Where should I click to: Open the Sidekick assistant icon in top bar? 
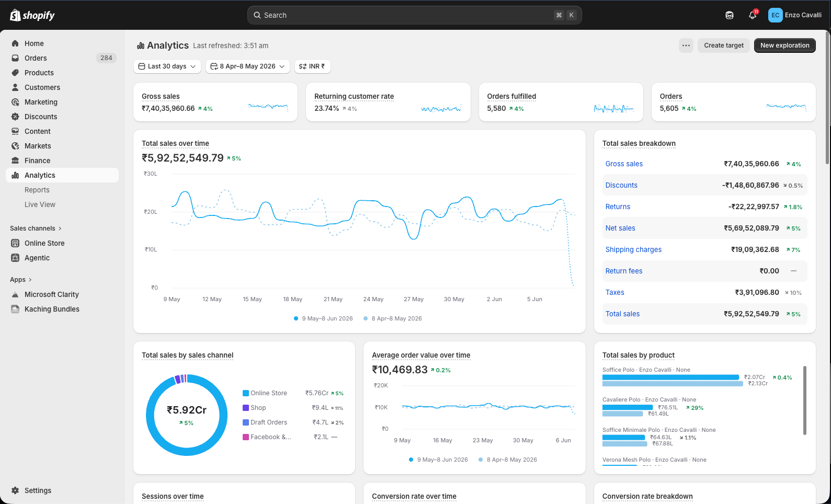tap(730, 15)
